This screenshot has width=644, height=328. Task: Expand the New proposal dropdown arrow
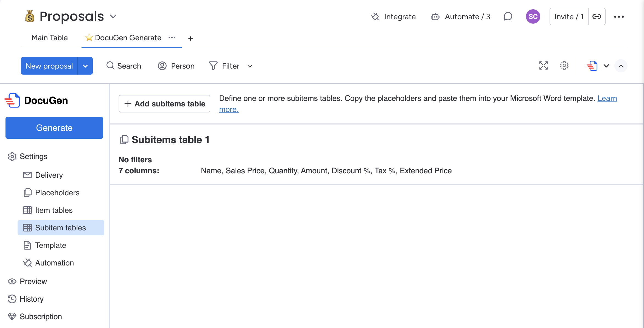click(85, 66)
